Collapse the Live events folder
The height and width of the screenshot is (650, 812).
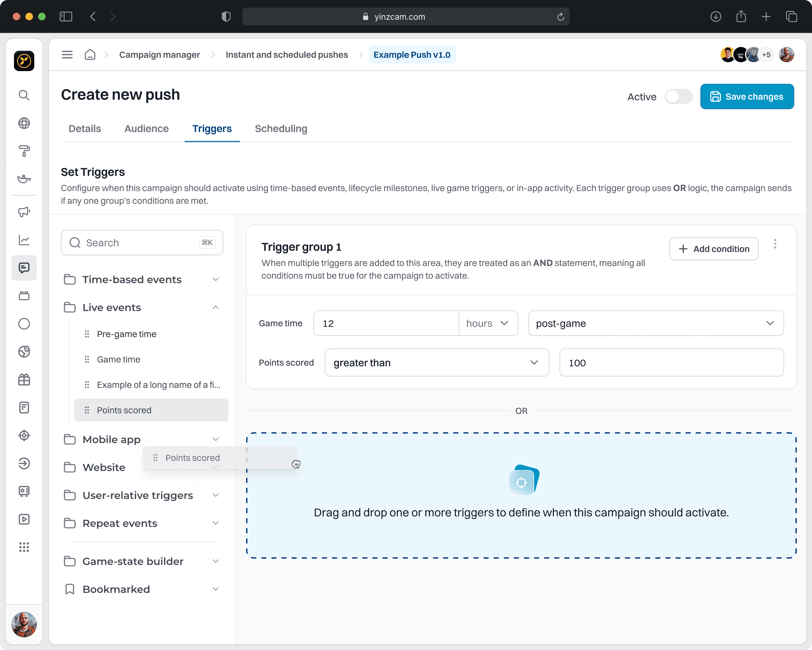(x=215, y=308)
